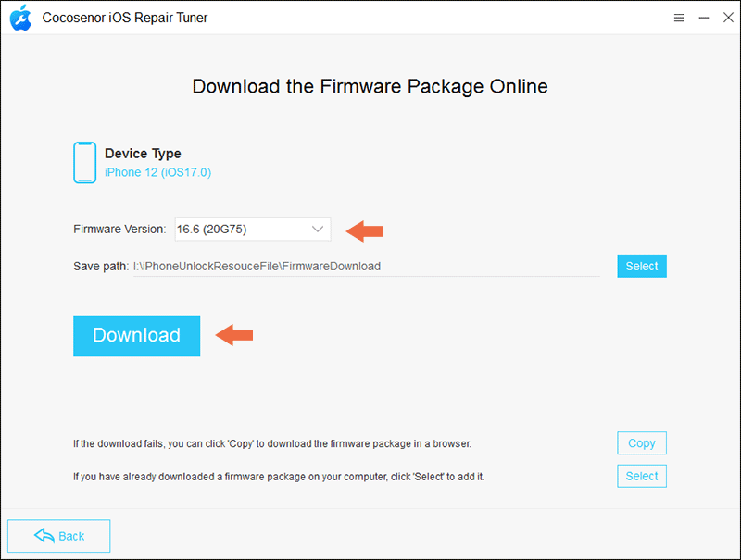
Task: Copy the firmware download link
Action: (642, 442)
